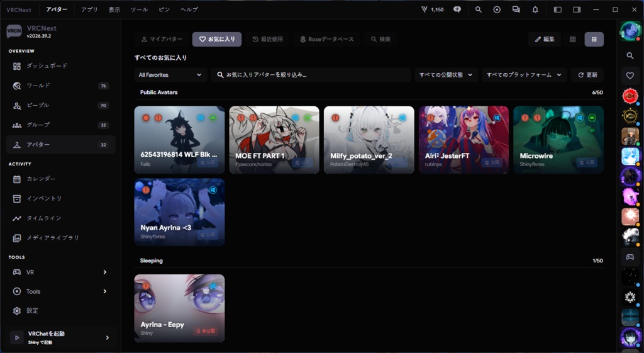Select the お気に入り favorites tab

pyautogui.click(x=217, y=40)
